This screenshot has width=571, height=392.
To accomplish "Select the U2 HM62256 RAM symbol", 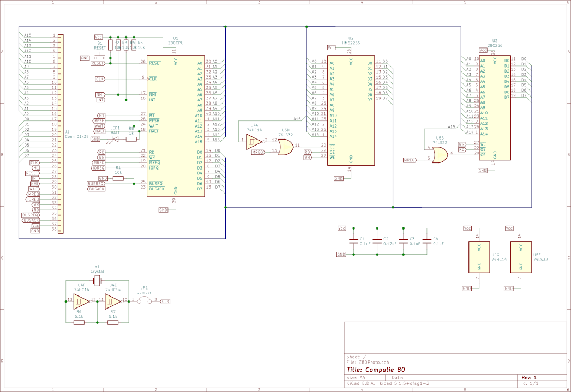I will (351, 110).
